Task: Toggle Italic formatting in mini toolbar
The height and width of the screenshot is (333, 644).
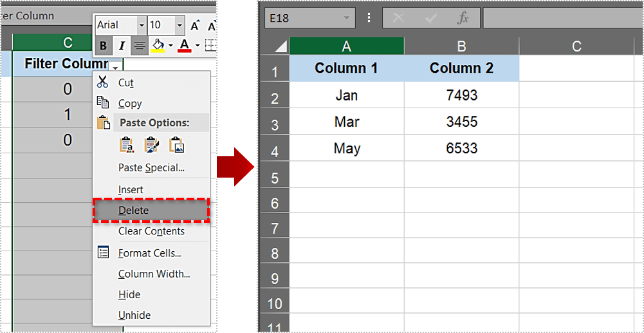Action: click(x=121, y=46)
